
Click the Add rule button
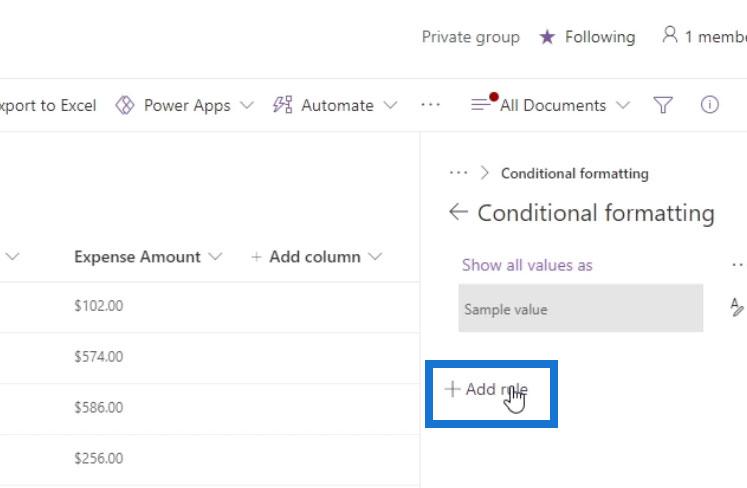486,389
